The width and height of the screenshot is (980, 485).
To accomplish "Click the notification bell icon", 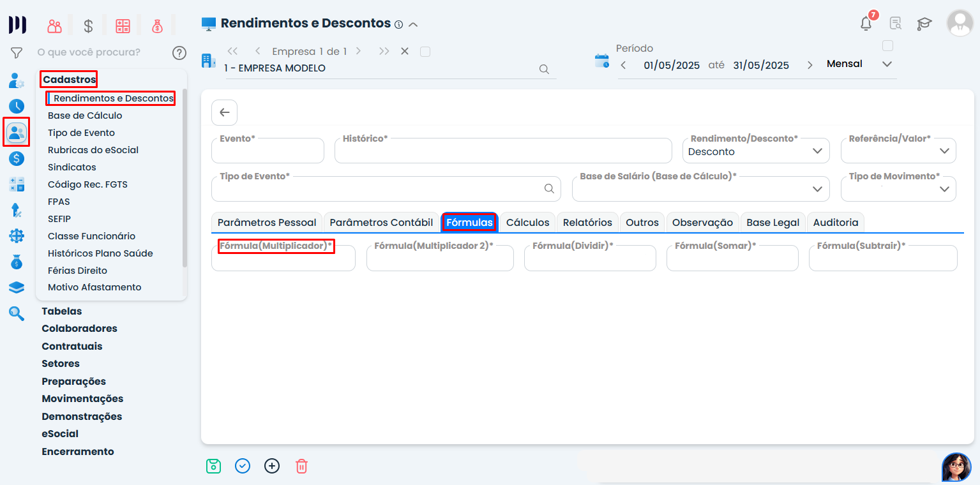I will 866,24.
